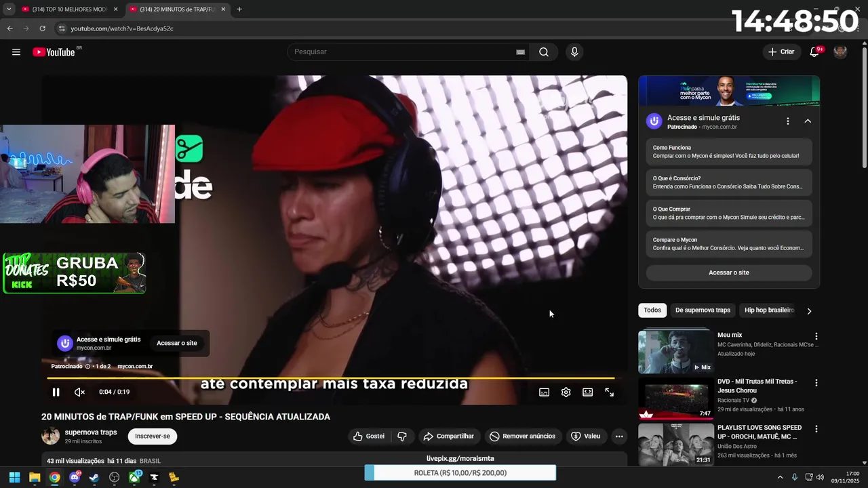
Task: Open the notifications bell
Action: (x=815, y=52)
